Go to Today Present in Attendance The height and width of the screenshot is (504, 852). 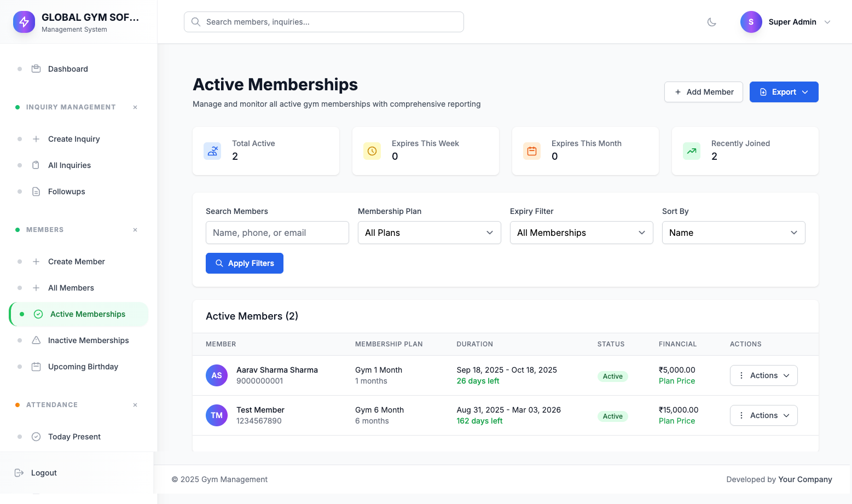point(74,436)
